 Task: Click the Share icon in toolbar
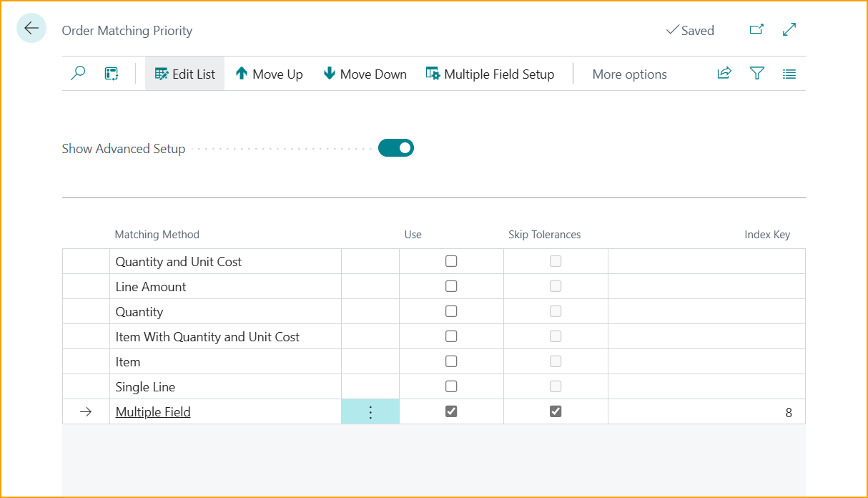point(724,74)
